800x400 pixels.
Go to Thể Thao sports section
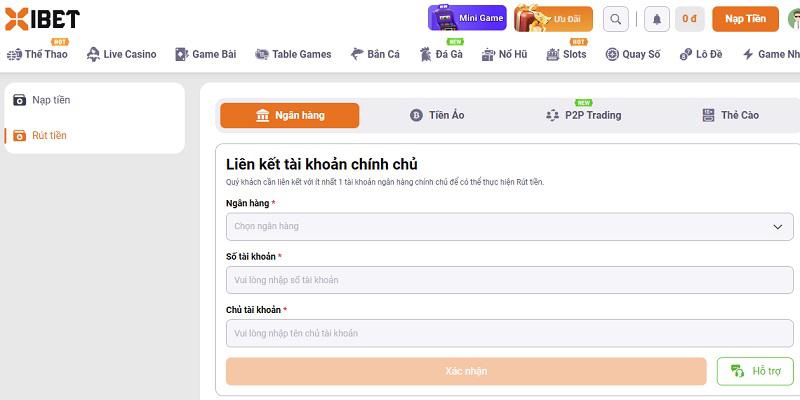(37, 54)
